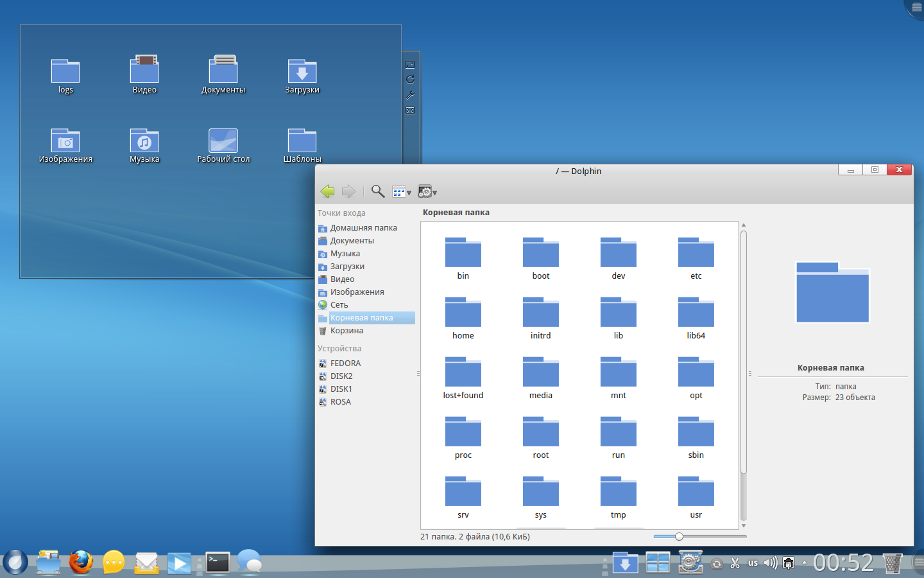The image size is (924, 578).
Task: Select the etc folder
Action: [696, 254]
